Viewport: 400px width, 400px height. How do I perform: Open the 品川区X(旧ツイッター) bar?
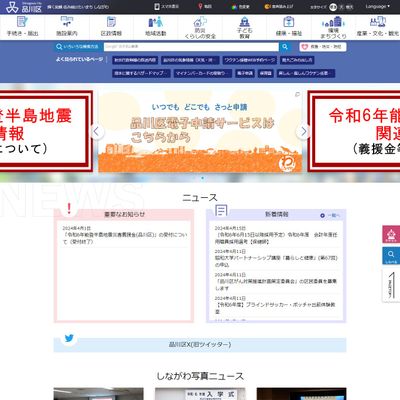200,344
